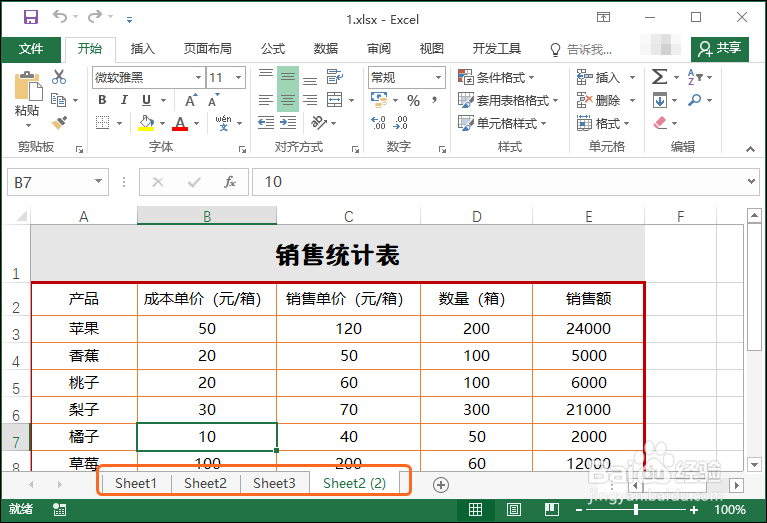Open number format dropdown 常规
This screenshot has height=523, width=767.
tap(438, 77)
